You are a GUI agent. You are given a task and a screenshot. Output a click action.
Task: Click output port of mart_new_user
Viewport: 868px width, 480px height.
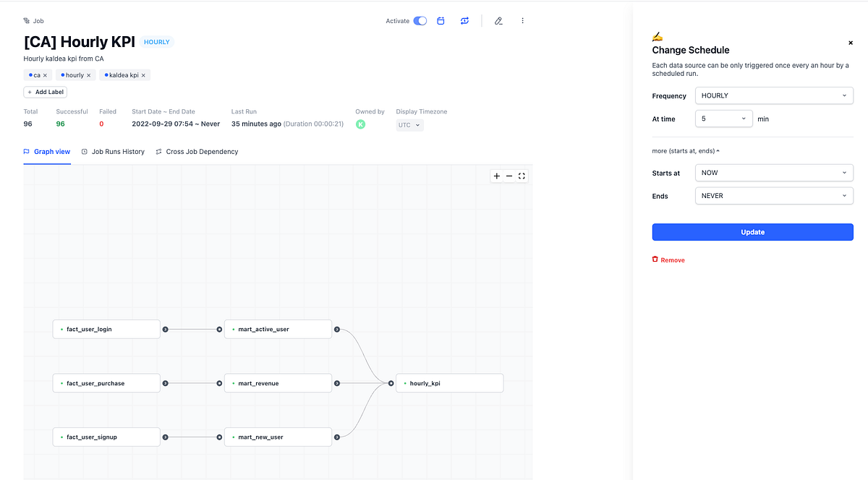337,437
